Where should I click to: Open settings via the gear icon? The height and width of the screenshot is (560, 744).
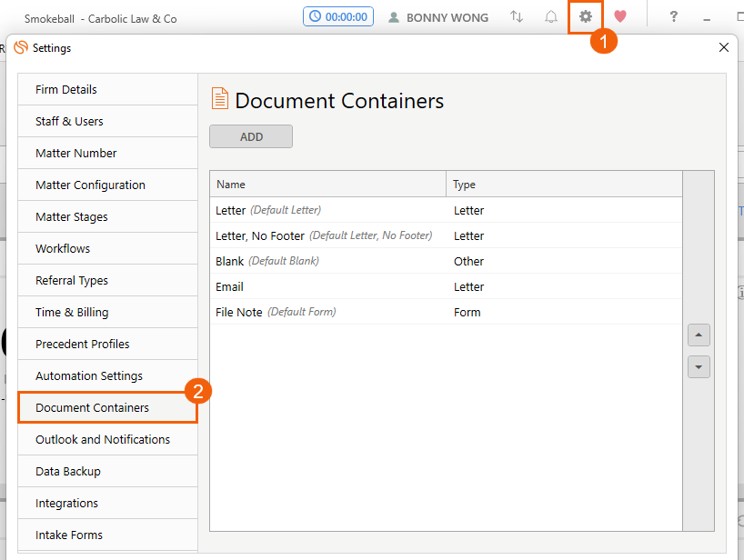pyautogui.click(x=586, y=16)
